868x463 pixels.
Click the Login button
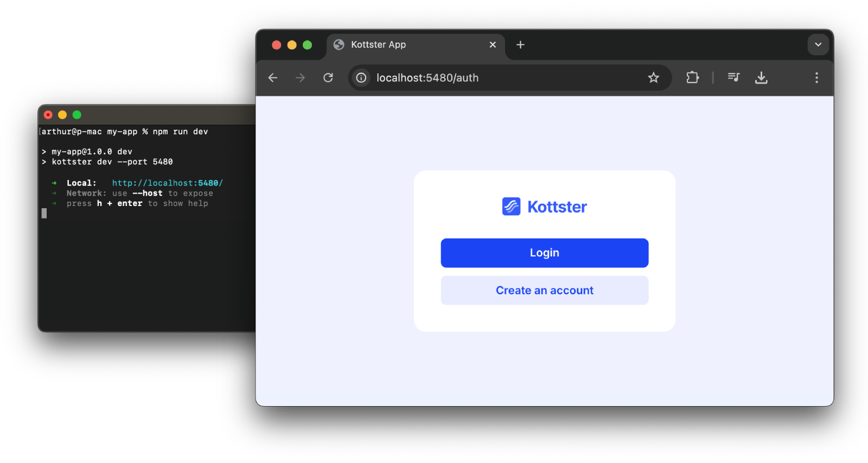click(545, 253)
